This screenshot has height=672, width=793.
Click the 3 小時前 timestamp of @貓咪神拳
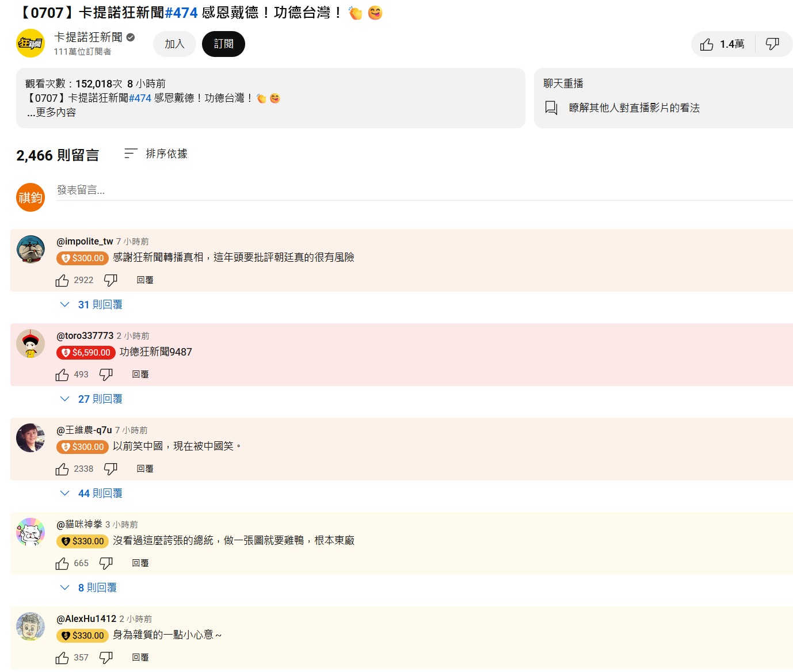(121, 525)
